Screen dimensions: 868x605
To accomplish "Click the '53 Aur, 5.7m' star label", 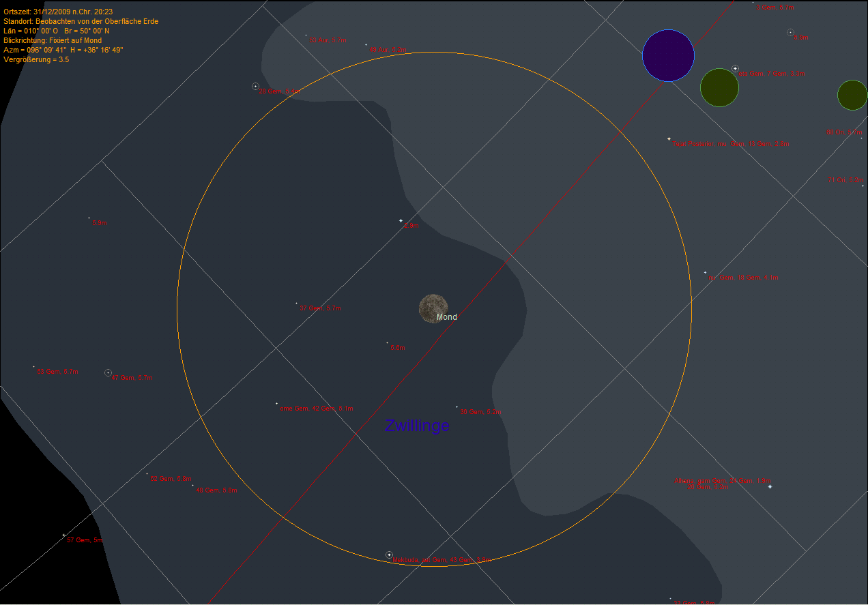I will [328, 41].
